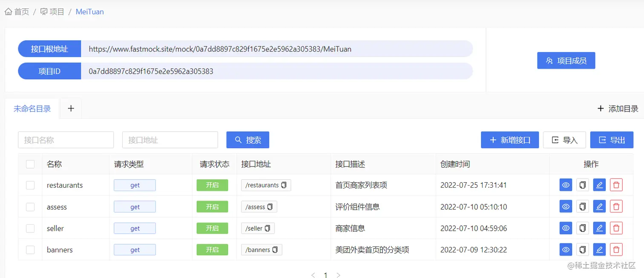Add a new directory tab with plus
The height and width of the screenshot is (278, 644).
point(71,109)
